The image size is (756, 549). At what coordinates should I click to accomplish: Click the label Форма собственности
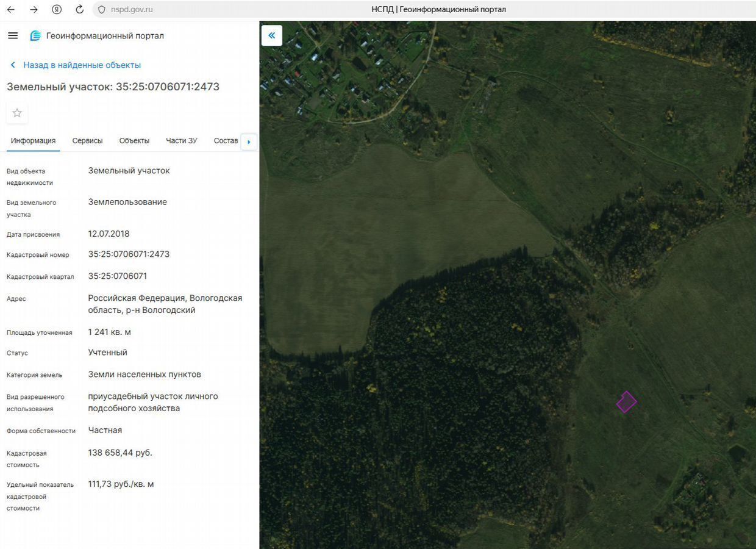[x=41, y=431]
